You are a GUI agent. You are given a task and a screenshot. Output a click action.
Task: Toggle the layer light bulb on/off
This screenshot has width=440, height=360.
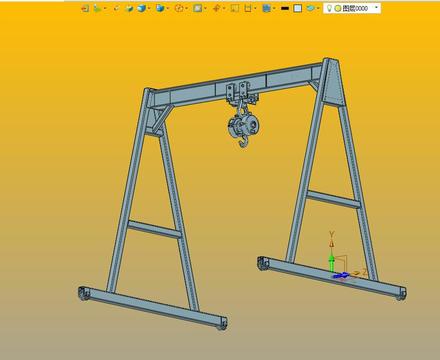click(329, 8)
